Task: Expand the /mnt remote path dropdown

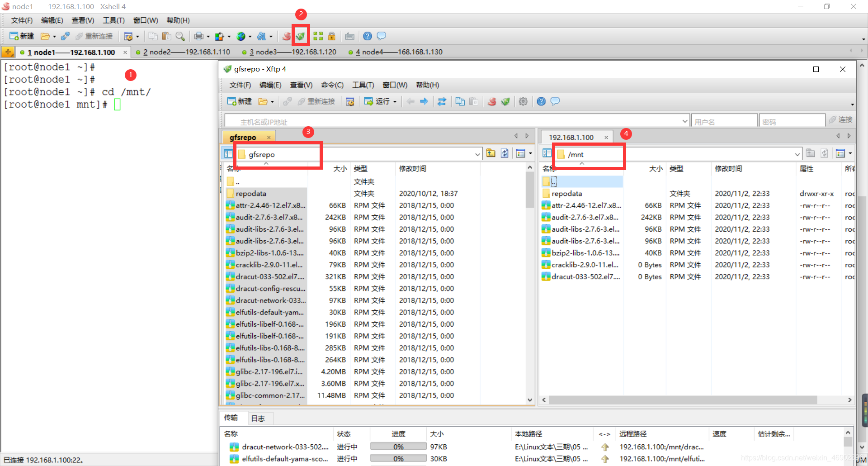Action: [x=797, y=154]
